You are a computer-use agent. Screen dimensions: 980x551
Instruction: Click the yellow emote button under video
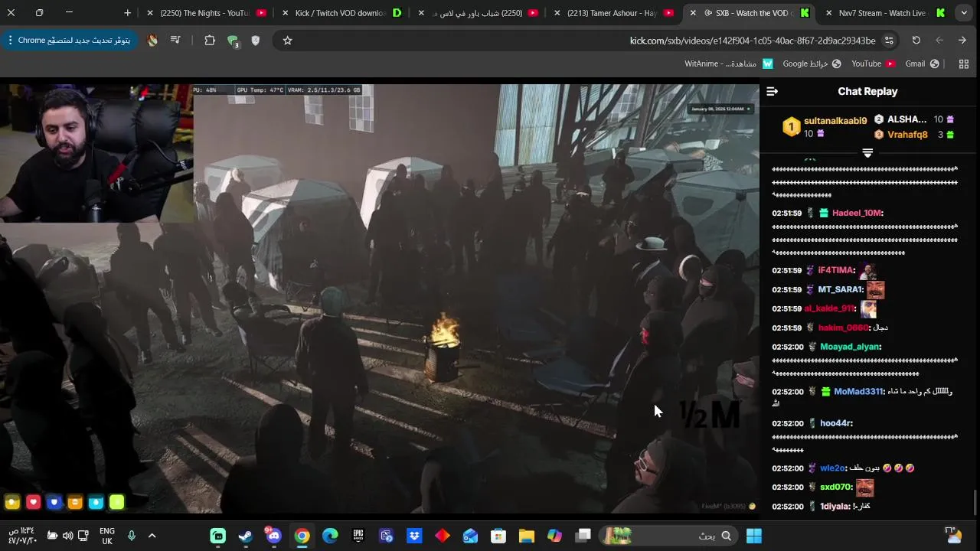point(12,503)
